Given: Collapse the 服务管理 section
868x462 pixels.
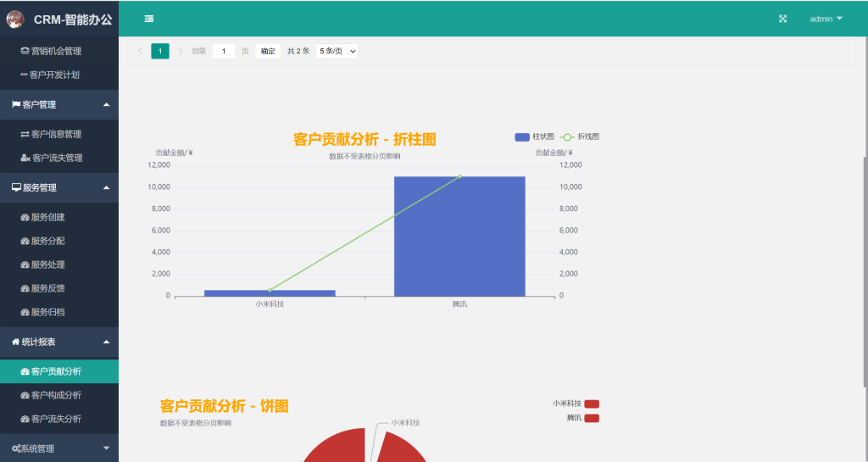Looking at the screenshot, I should coord(59,187).
